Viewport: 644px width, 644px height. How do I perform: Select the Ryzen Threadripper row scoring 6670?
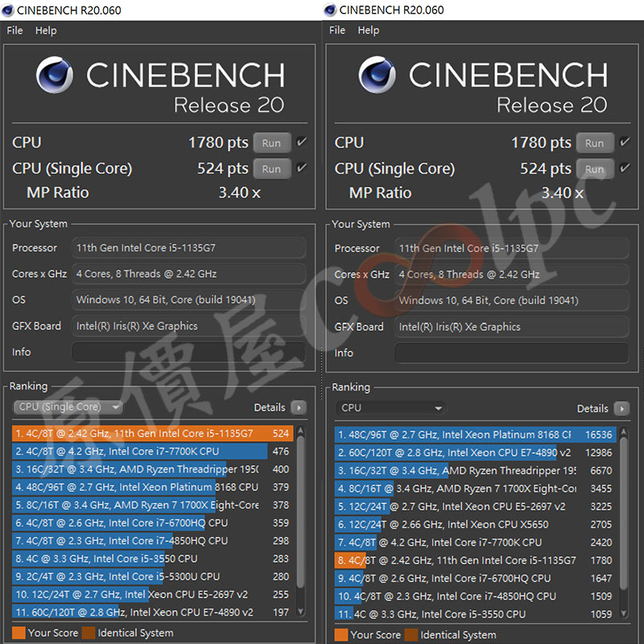click(476, 471)
